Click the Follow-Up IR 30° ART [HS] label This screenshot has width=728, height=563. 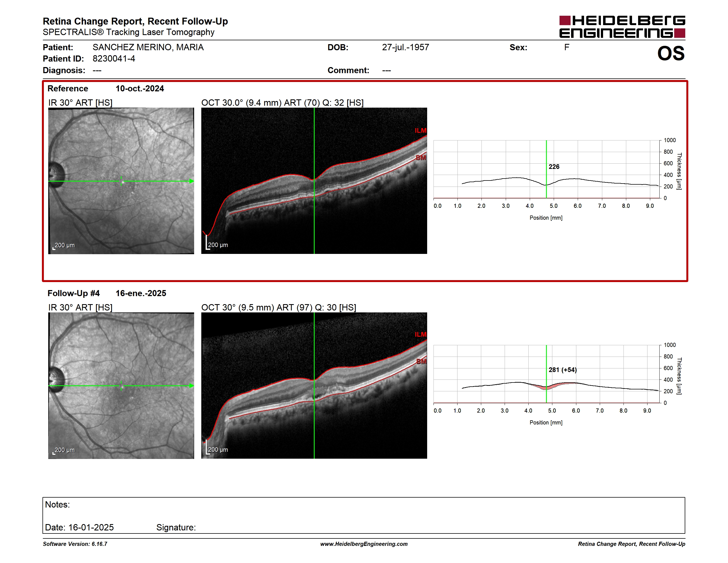point(80,307)
